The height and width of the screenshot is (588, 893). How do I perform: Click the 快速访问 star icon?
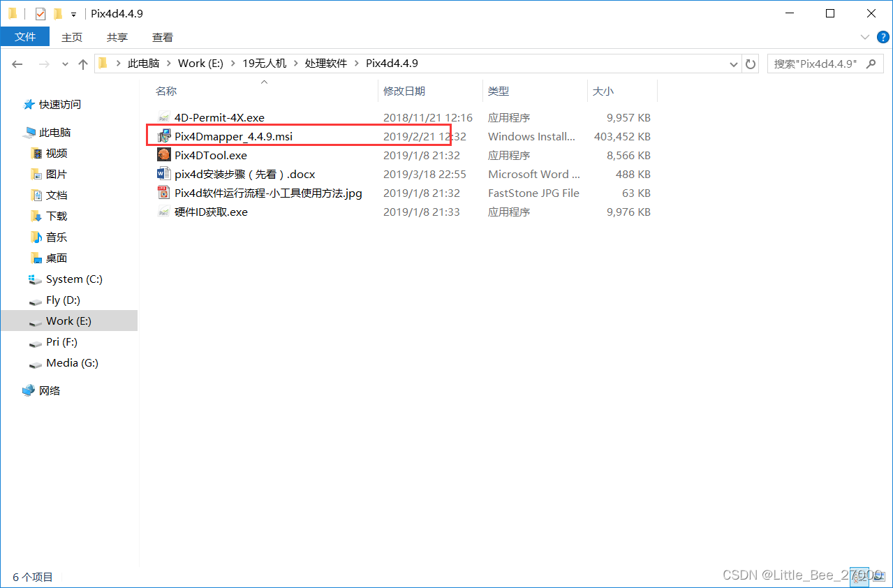(29, 104)
